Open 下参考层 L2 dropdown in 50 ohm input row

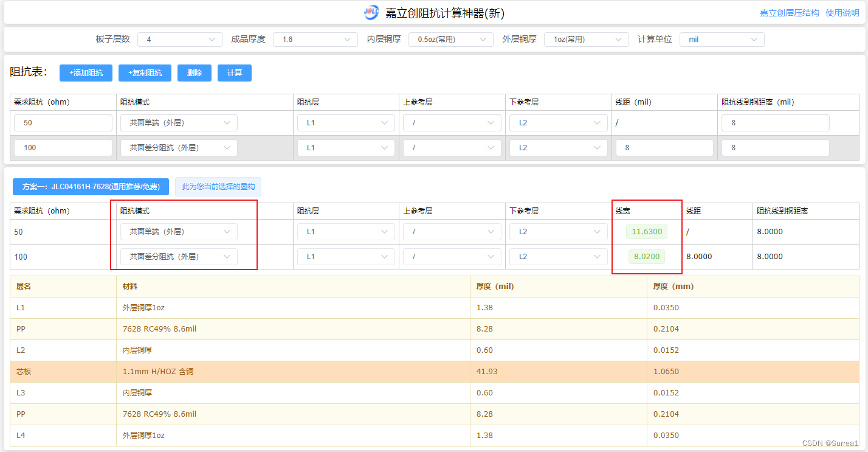point(559,123)
